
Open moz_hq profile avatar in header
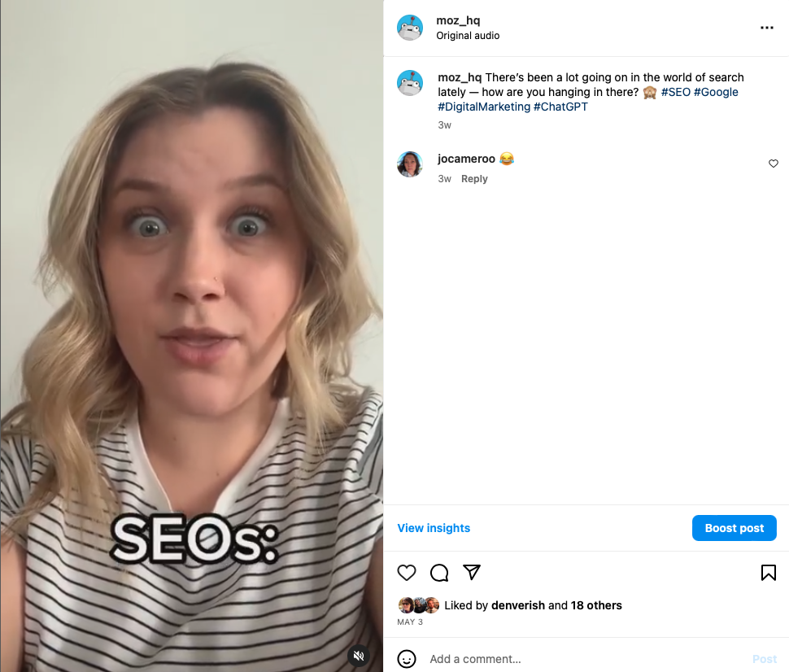(410, 28)
